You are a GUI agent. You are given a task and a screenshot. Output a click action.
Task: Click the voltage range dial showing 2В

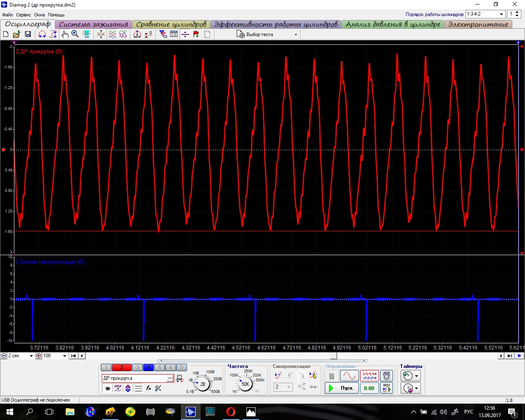[203, 384]
